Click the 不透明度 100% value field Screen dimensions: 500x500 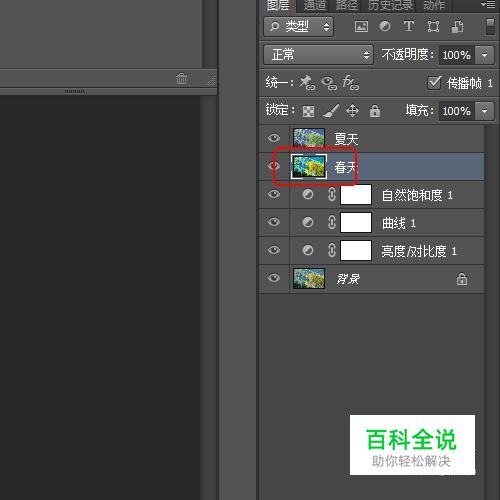(x=457, y=55)
